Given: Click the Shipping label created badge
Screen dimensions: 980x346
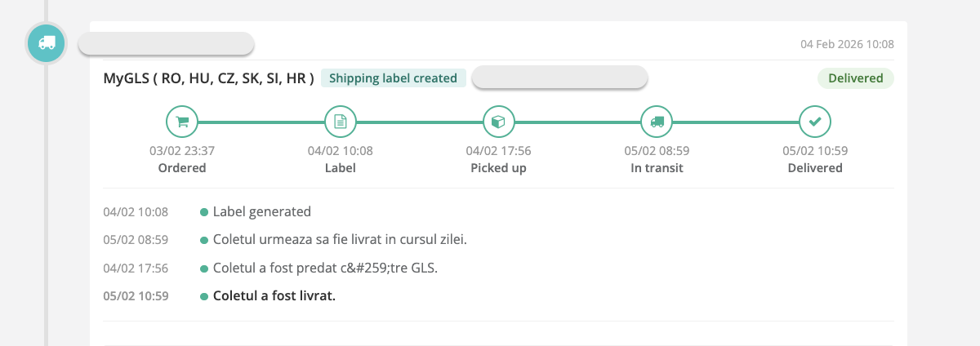Looking at the screenshot, I should pos(394,78).
